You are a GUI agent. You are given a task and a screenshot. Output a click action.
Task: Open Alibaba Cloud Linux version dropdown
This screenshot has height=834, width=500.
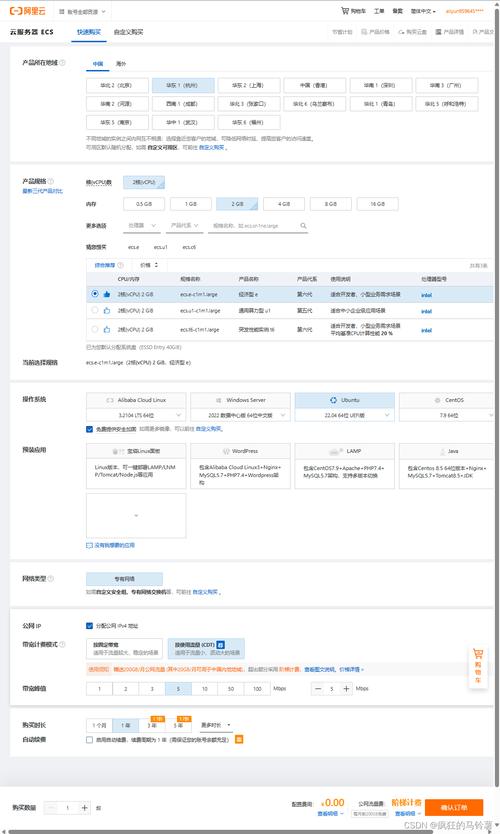click(136, 415)
